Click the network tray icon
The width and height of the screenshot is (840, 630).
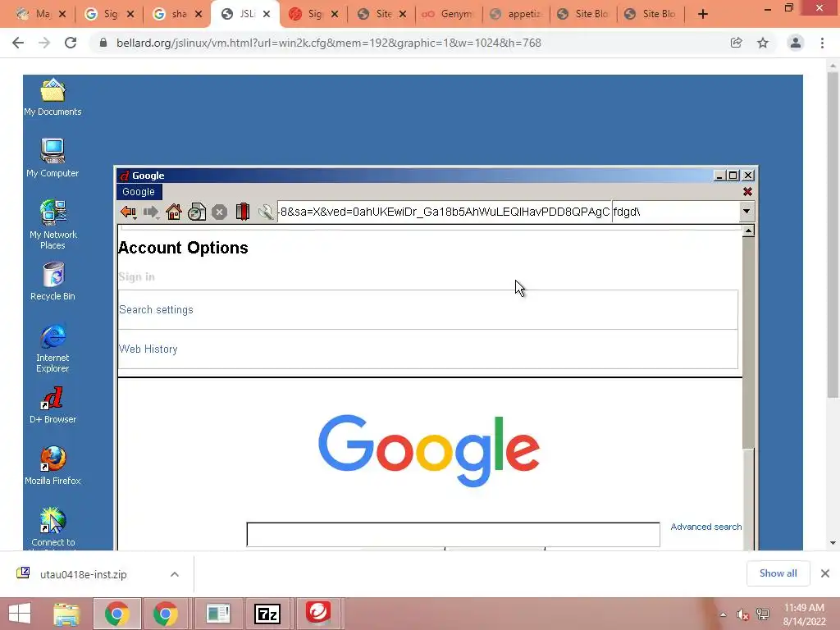[763, 614]
